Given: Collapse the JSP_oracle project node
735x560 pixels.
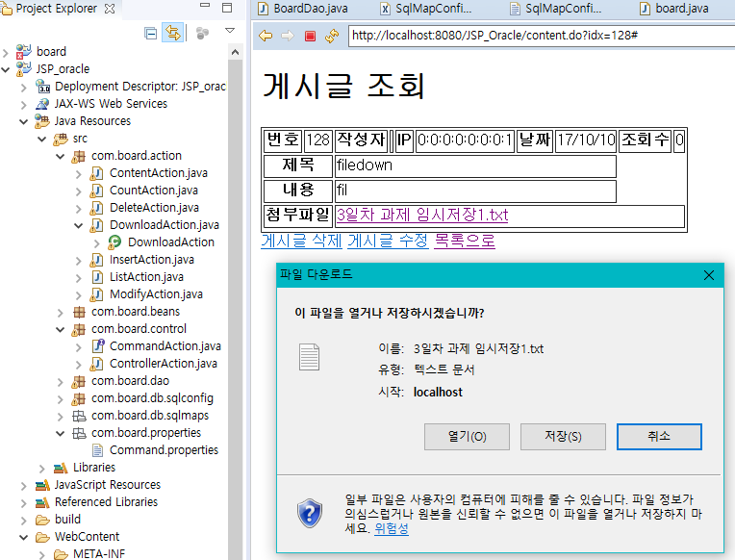Looking at the screenshot, I should [6, 69].
